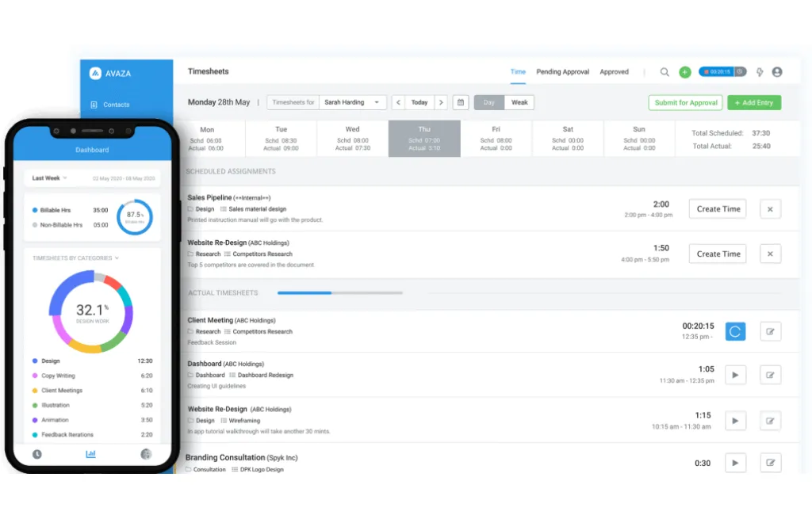Edit the Client Meeting timesheet entry
Screen dimensions: 812x523
point(770,332)
